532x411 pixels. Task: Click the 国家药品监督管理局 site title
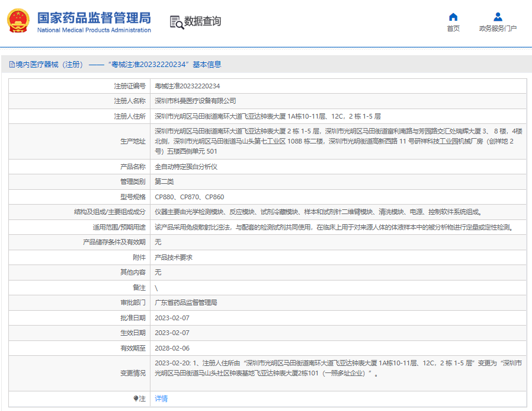click(x=94, y=17)
